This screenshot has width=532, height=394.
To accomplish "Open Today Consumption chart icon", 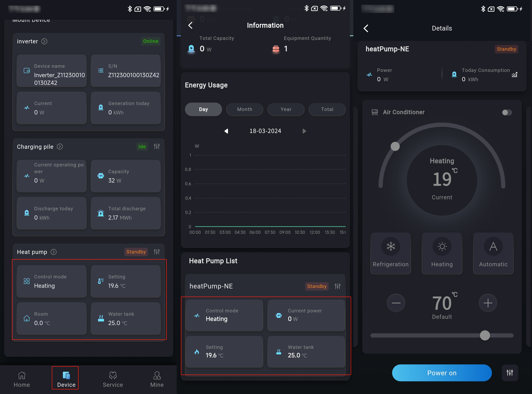I will [515, 75].
